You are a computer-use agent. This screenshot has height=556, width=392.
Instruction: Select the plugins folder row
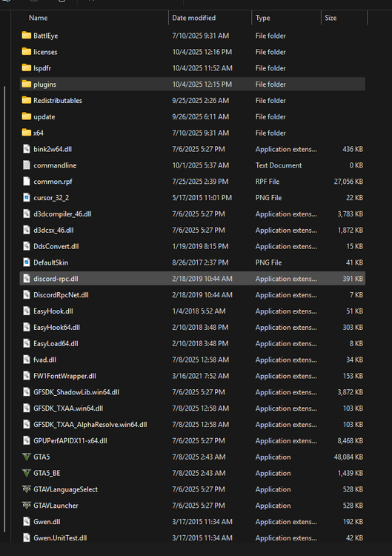pyautogui.click(x=193, y=84)
